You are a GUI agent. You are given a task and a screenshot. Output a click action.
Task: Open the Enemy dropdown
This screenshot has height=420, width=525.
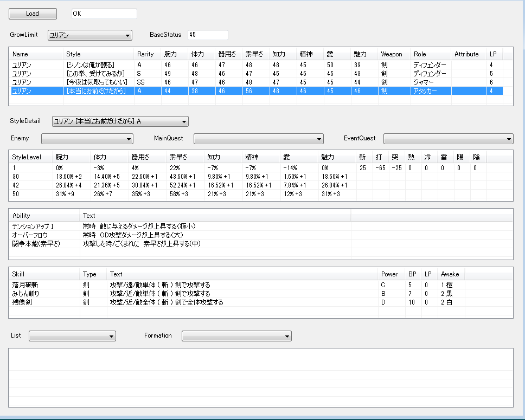click(87, 139)
